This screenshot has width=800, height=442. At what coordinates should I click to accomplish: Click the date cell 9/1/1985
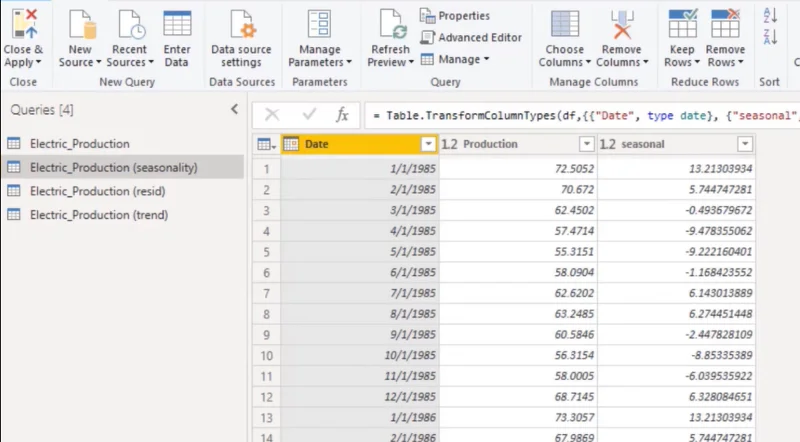coord(360,335)
